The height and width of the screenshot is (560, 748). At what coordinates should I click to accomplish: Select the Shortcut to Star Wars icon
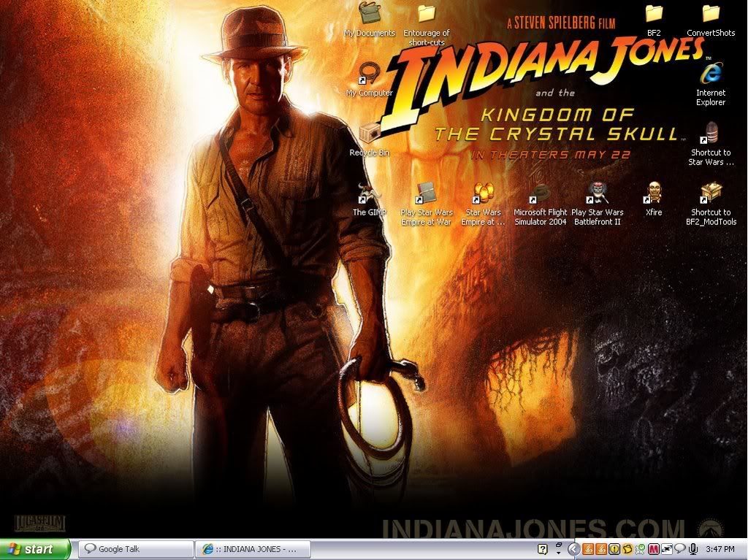pos(711,144)
